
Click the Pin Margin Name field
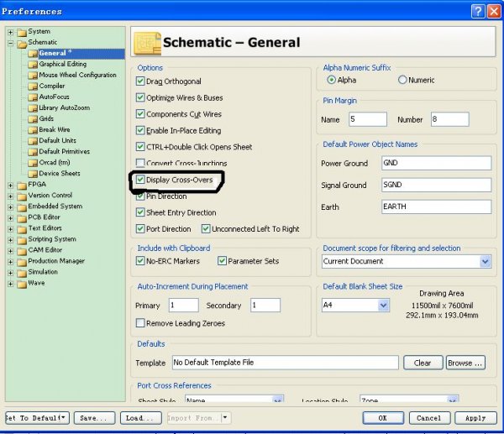click(x=368, y=119)
